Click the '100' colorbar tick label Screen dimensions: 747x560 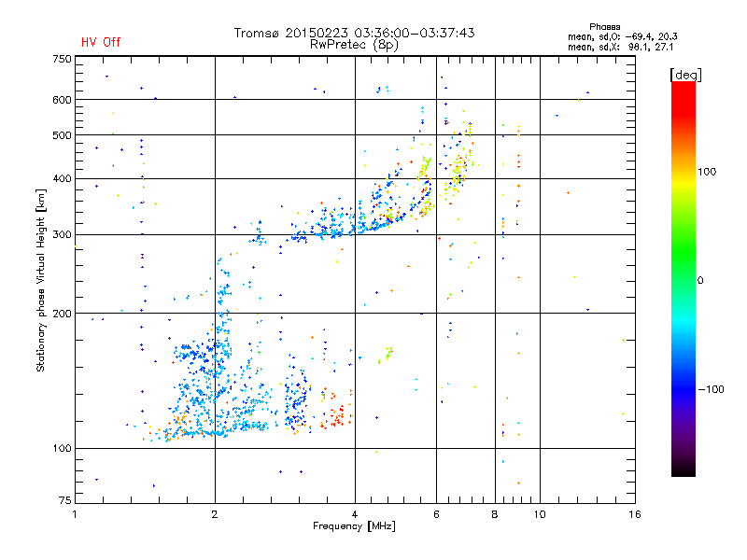(x=707, y=172)
